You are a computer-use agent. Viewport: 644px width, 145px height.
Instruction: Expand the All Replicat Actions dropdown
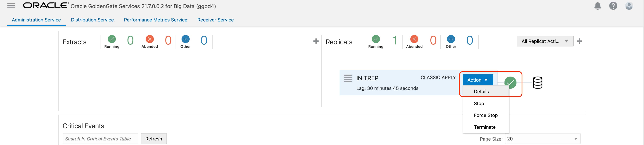click(x=545, y=41)
